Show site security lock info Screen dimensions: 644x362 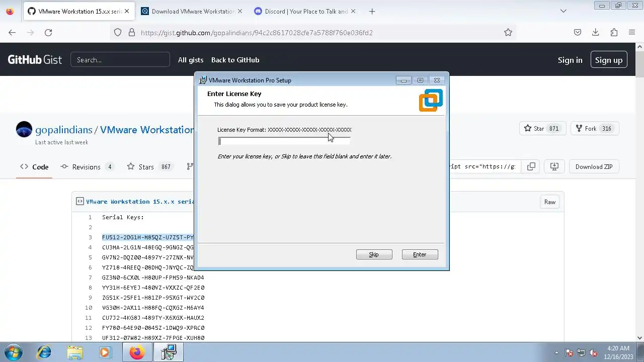click(x=132, y=32)
